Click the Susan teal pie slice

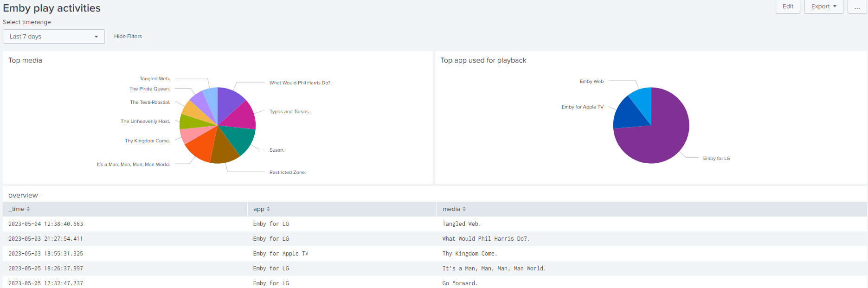pos(240,138)
